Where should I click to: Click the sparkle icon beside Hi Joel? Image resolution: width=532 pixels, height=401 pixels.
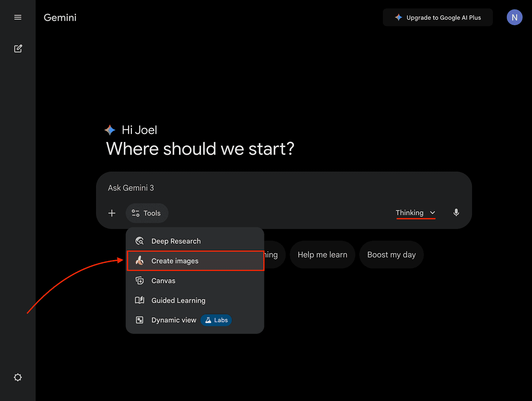[110, 130]
